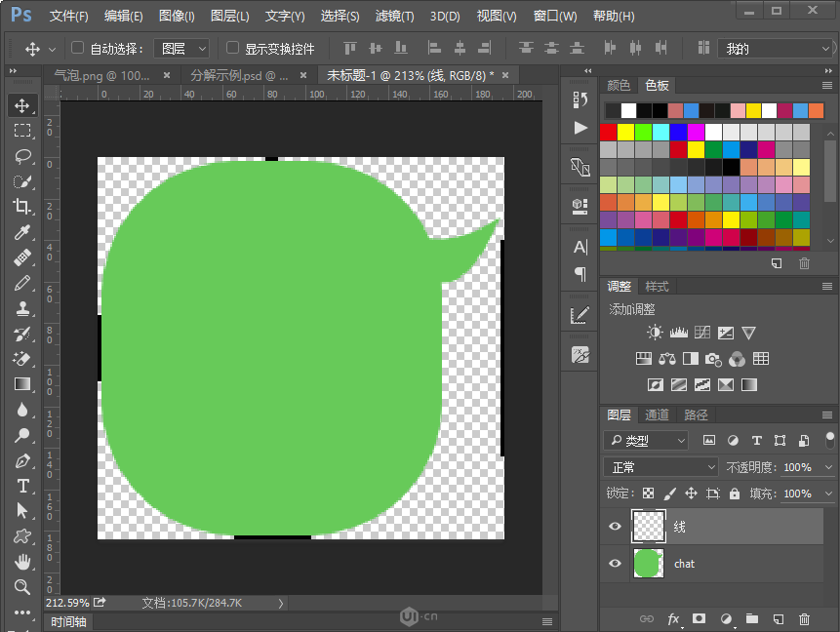Switch to the 气泡.png document tab
Image resolution: width=840 pixels, height=632 pixels.
[101, 75]
